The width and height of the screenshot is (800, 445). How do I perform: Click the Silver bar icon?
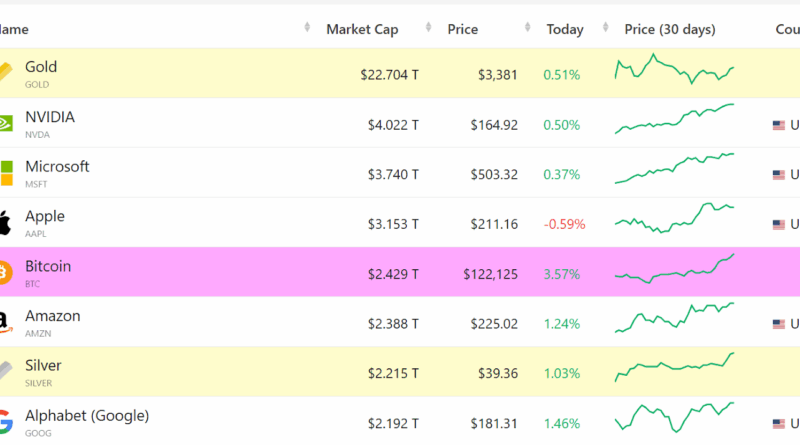click(5, 372)
